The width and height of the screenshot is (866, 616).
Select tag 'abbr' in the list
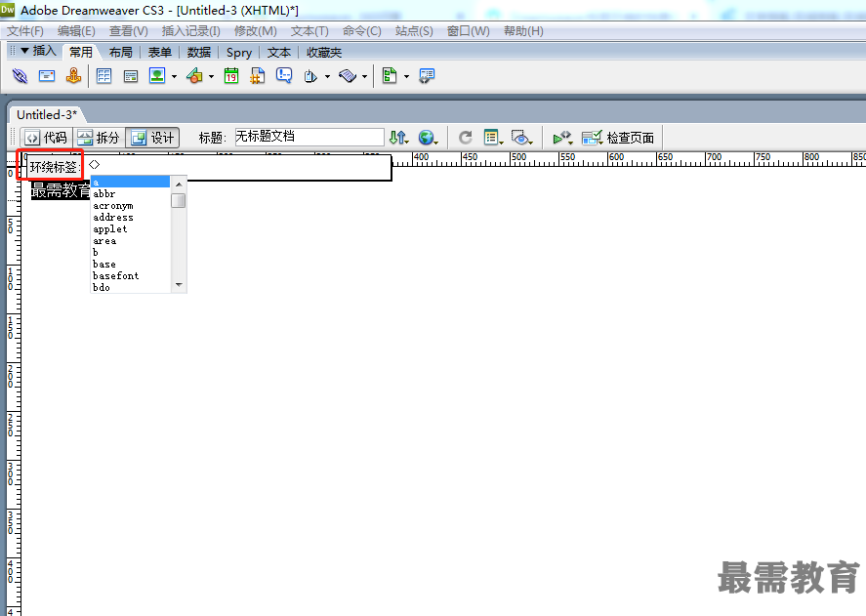[131, 193]
